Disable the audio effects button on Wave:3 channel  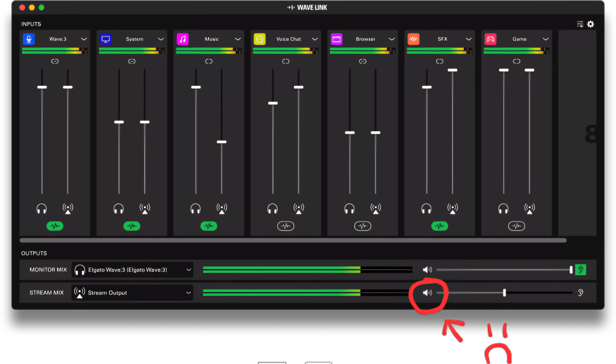click(x=55, y=226)
